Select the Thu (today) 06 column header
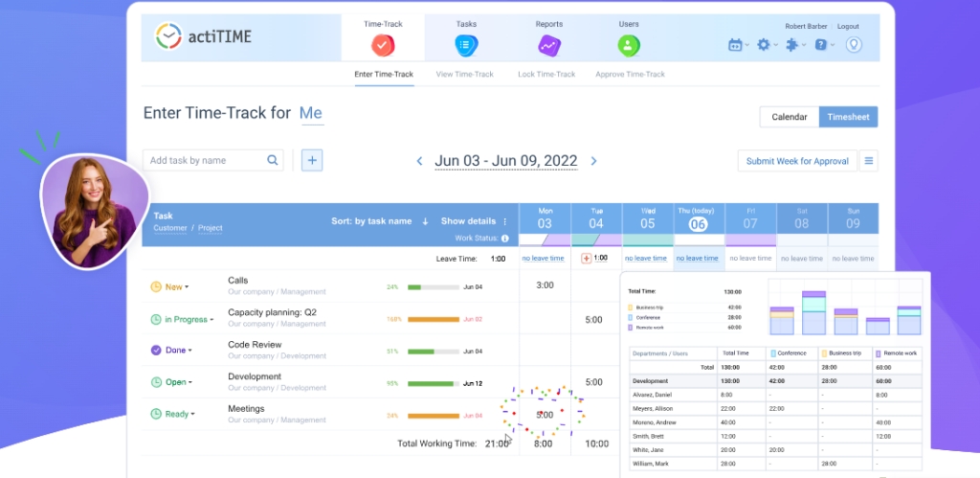Image resolution: width=980 pixels, height=478 pixels. point(700,218)
